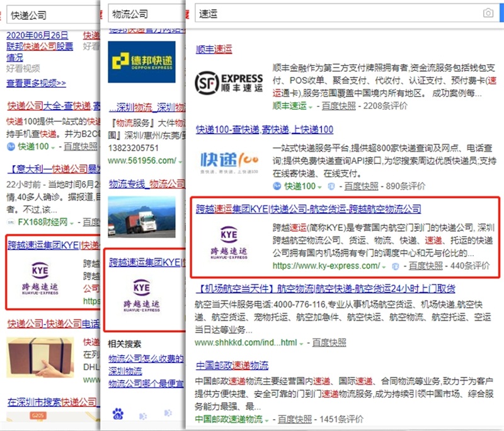Expand dropdown arrow after shhkkd.com URL
This screenshot has height=431, width=504.
coord(301,344)
